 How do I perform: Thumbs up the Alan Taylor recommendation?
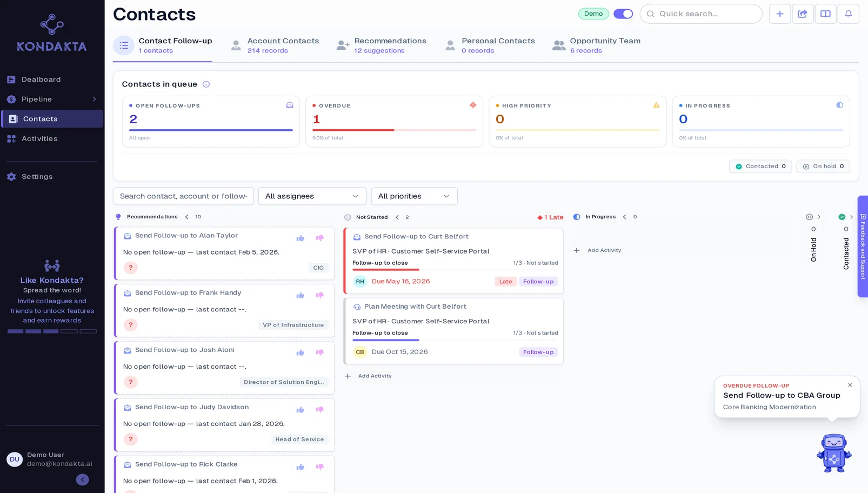[301, 238]
